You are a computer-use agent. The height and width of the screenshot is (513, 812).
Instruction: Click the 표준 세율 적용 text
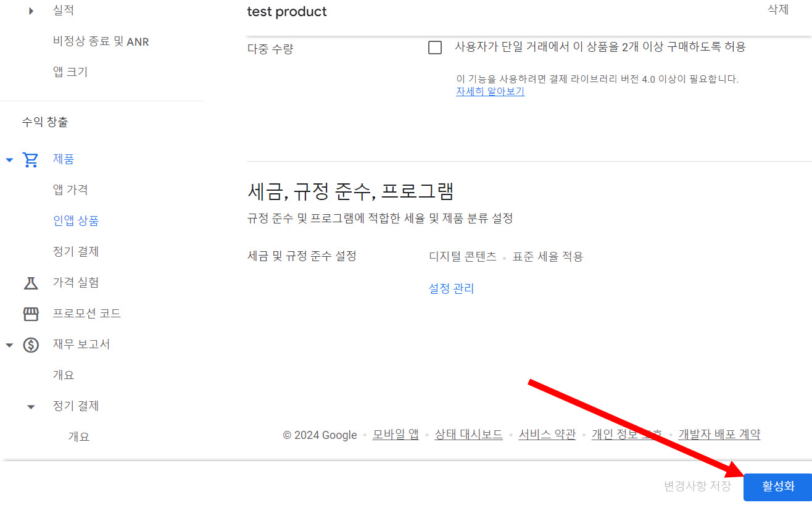coord(548,256)
